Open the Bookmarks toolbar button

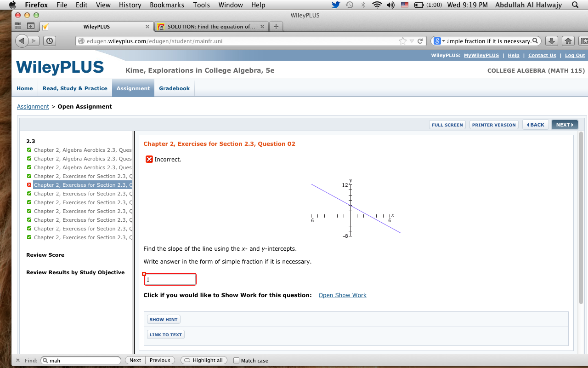[583, 41]
